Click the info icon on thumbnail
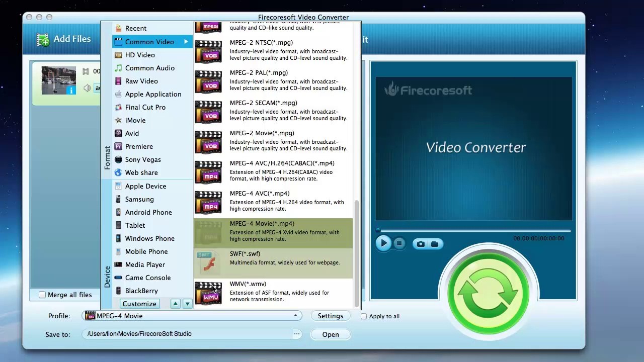The width and height of the screenshot is (644, 362). 71,90
